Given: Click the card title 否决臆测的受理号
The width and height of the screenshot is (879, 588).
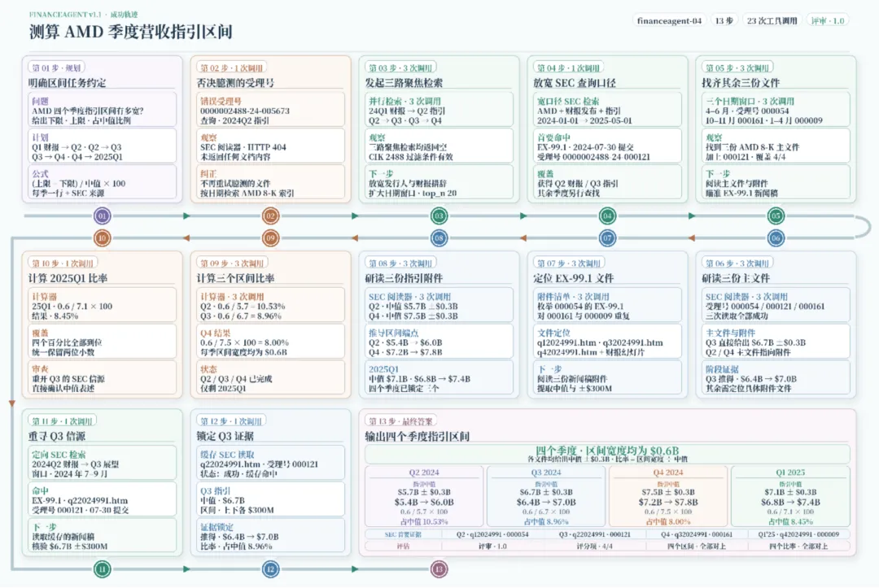Looking at the screenshot, I should 235,83.
